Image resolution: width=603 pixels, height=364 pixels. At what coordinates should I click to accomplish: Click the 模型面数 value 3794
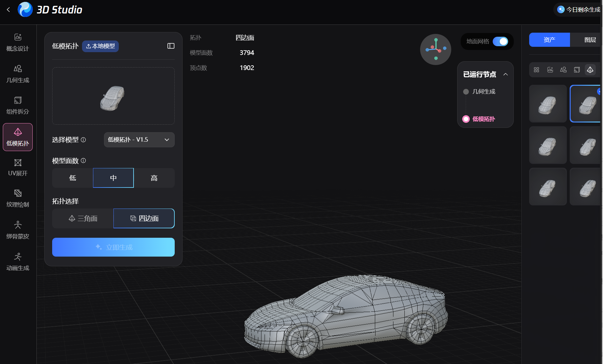tap(247, 53)
